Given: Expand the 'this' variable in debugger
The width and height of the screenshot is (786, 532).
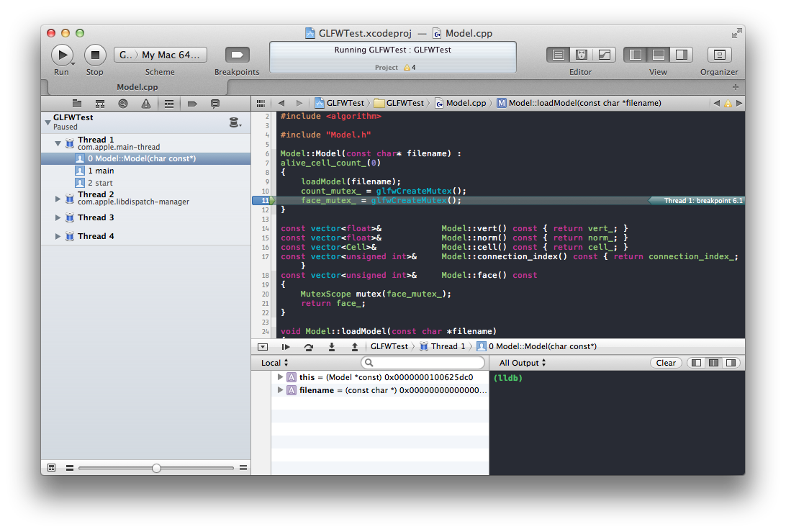Looking at the screenshot, I should tap(281, 377).
